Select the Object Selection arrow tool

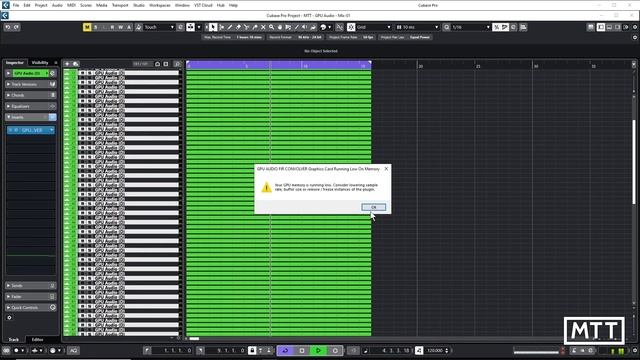213,27
